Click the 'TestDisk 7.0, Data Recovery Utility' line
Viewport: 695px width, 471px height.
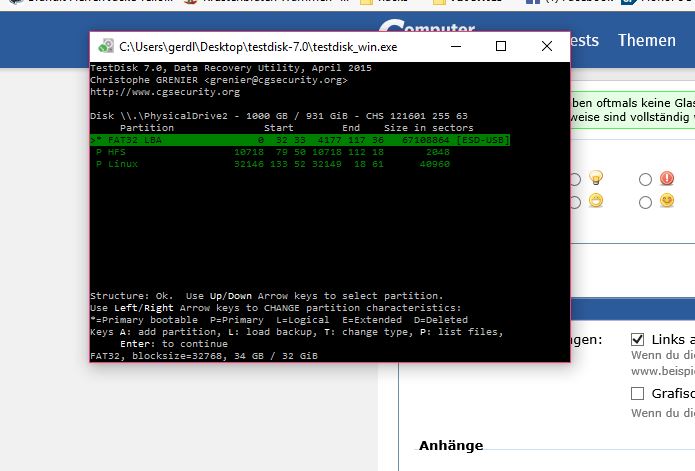pyautogui.click(x=231, y=68)
